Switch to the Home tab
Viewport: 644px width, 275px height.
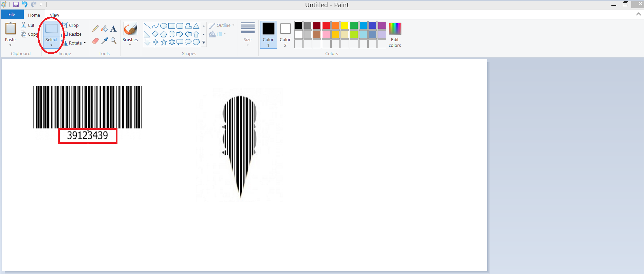(x=34, y=15)
